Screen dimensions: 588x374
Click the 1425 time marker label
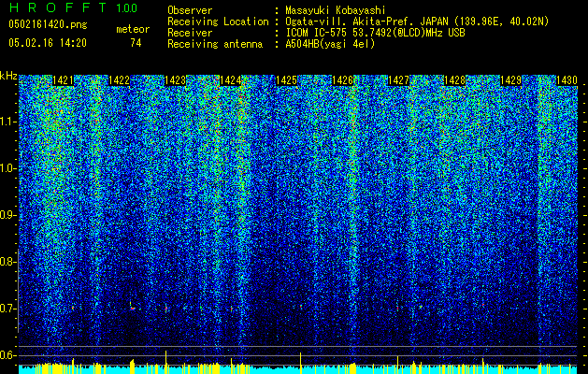pos(286,80)
